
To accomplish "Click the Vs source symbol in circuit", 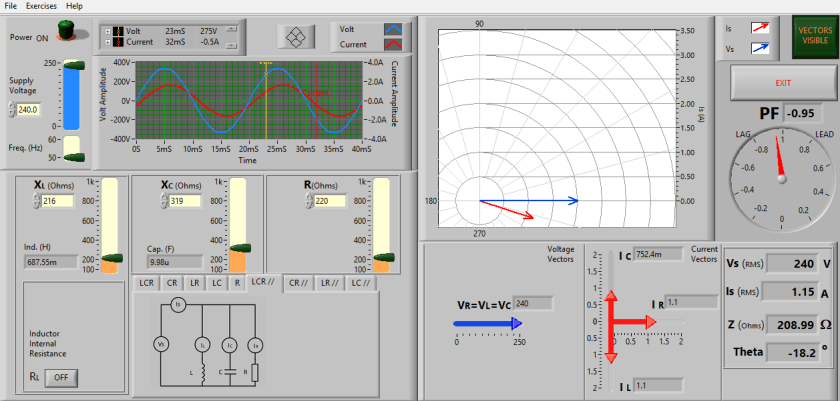I will (x=160, y=344).
